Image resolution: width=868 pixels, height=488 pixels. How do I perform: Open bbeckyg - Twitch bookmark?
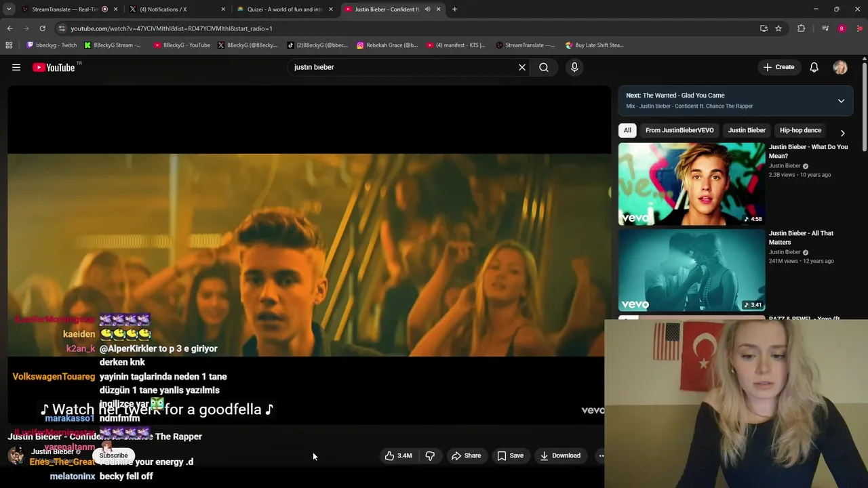[52, 45]
